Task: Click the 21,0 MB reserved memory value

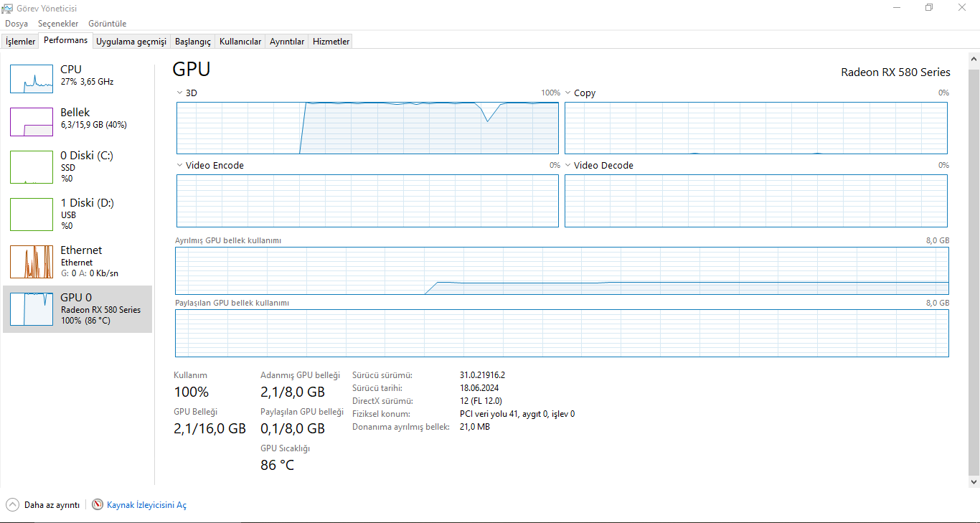Action: click(x=475, y=427)
